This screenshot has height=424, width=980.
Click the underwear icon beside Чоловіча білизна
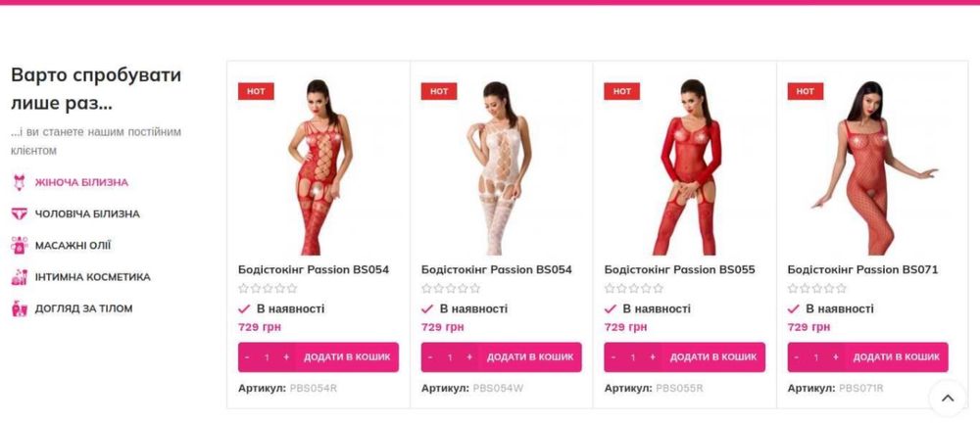click(20, 213)
